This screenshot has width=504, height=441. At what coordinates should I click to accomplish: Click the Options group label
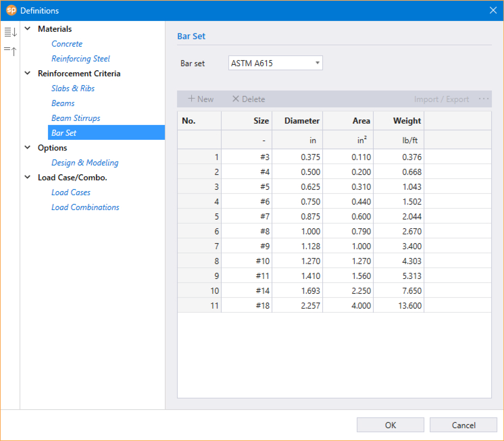pyautogui.click(x=52, y=148)
